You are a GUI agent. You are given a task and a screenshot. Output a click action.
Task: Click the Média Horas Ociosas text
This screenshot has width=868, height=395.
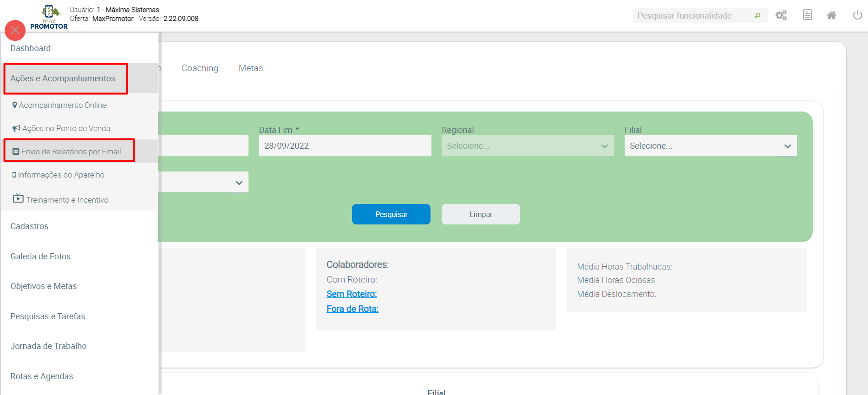(x=617, y=280)
